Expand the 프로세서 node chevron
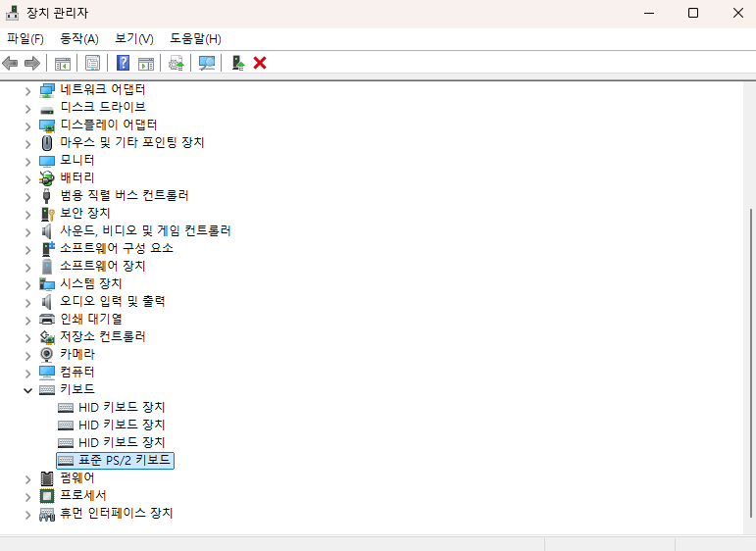 pyautogui.click(x=28, y=496)
